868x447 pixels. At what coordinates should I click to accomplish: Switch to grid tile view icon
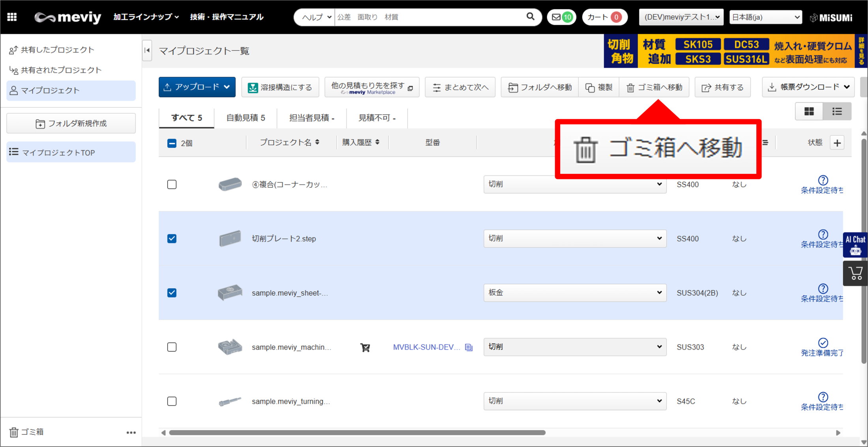[809, 112]
